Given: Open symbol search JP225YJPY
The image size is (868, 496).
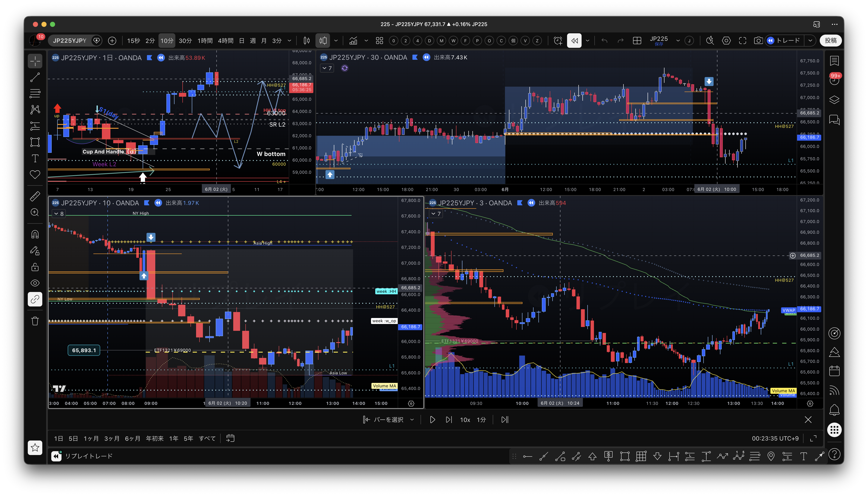Looking at the screenshot, I should point(70,41).
